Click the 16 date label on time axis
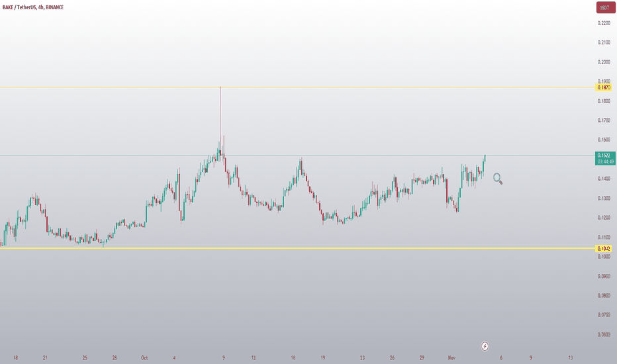617x364 pixels. 293,357
